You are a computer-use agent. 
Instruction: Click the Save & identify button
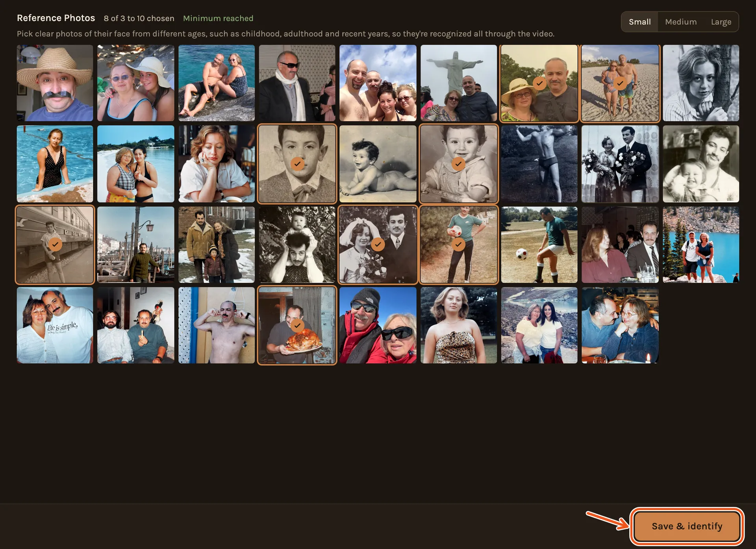coord(687,526)
